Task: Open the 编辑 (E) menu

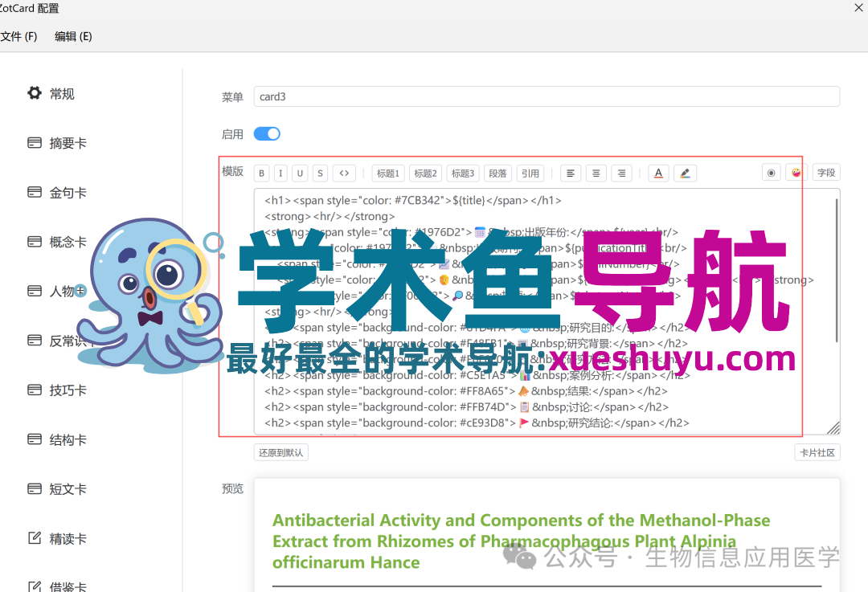Action: click(x=73, y=36)
